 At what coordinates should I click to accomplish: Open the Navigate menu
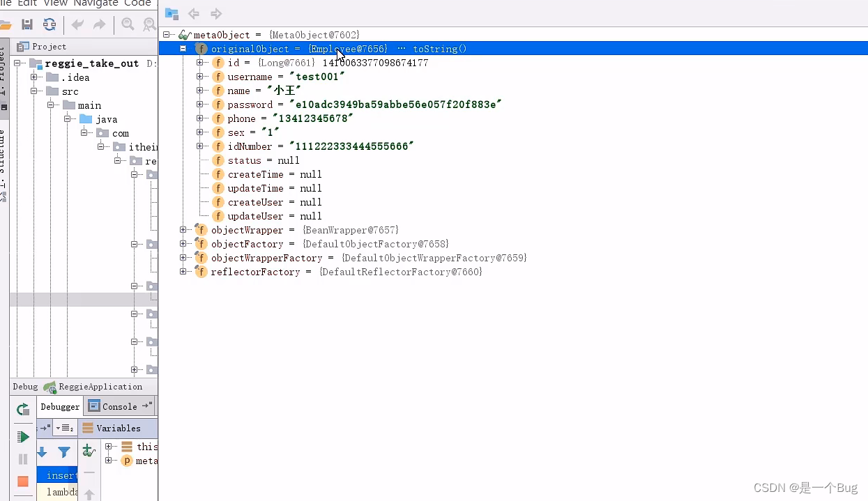coord(96,3)
